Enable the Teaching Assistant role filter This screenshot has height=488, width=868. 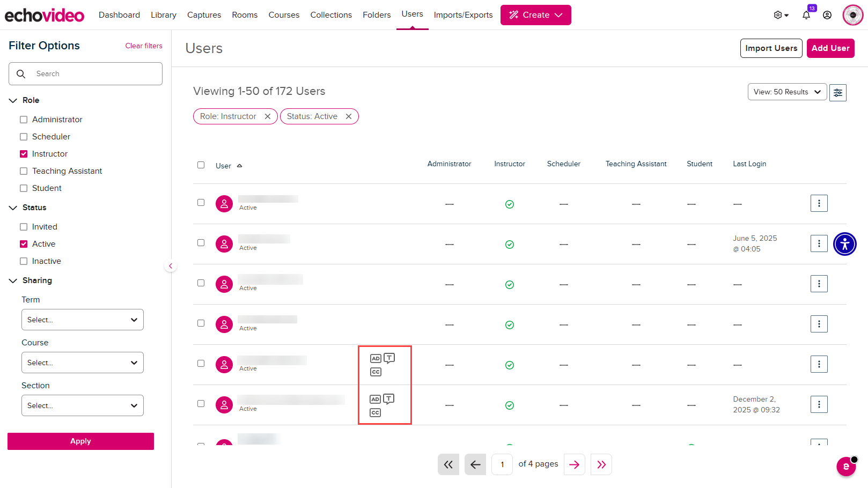click(x=24, y=171)
